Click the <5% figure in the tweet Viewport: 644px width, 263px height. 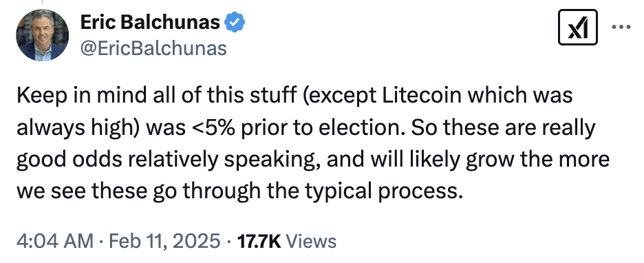coord(215,128)
